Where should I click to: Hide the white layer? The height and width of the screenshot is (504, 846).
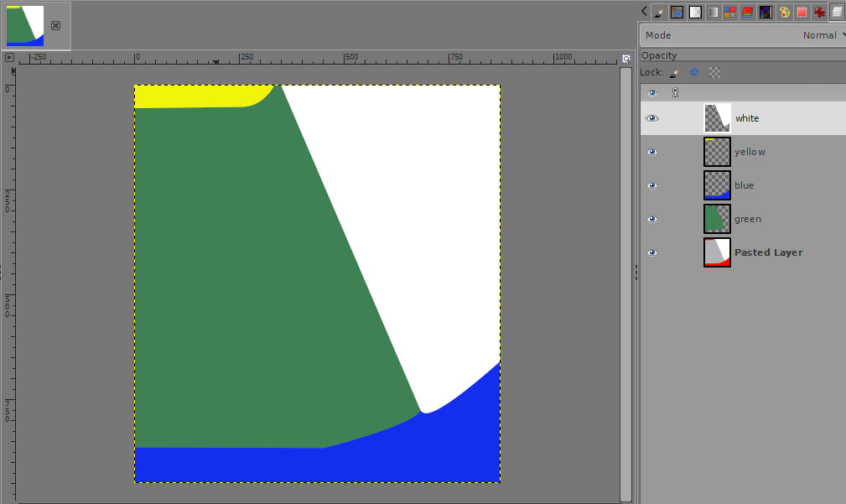point(651,118)
